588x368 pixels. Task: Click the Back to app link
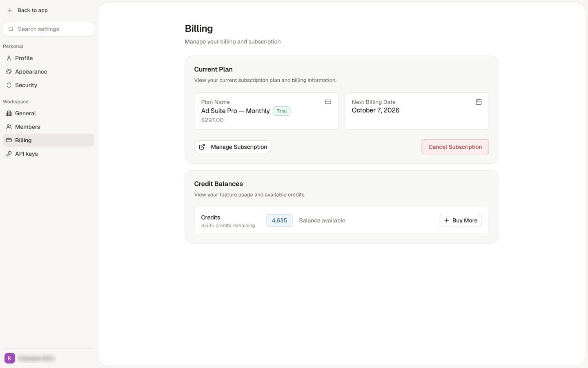(28, 10)
